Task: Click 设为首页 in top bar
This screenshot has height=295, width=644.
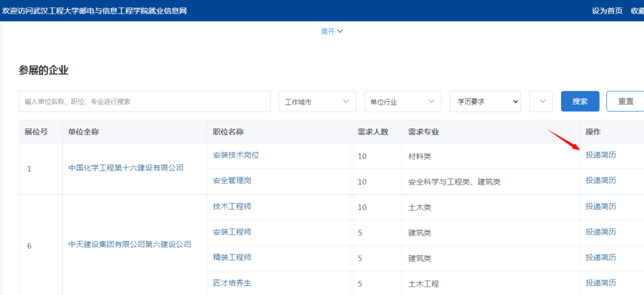Action: [x=607, y=11]
